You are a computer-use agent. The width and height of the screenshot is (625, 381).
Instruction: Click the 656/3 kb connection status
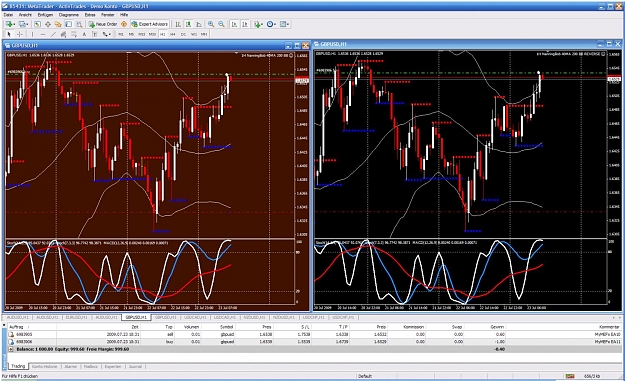pos(592,376)
